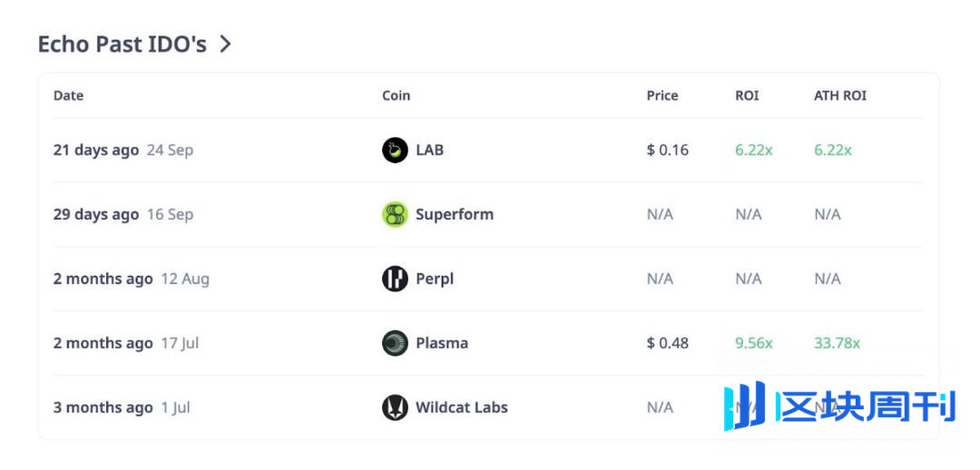The width and height of the screenshot is (980, 470).
Task: Click the 21 days ago date cell
Action: pyautogui.click(x=95, y=150)
